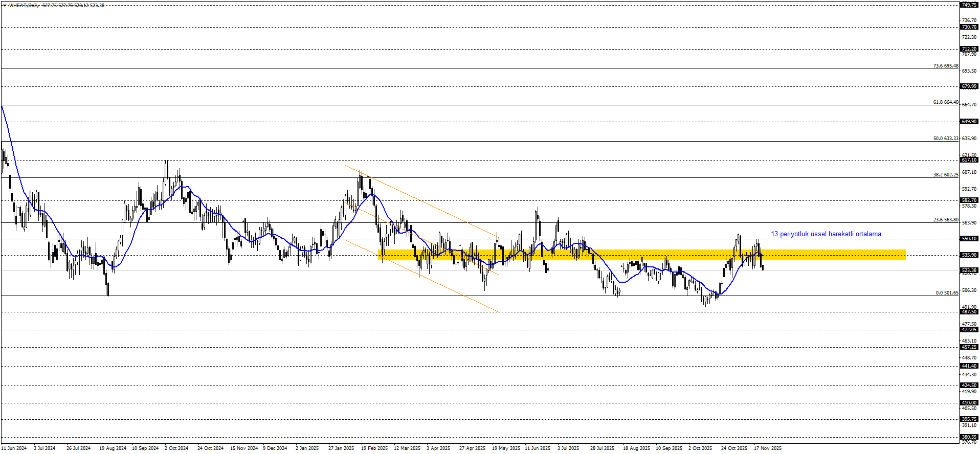This screenshot has width=980, height=454.
Task: Click the 649.90 price label tag
Action: 969,122
